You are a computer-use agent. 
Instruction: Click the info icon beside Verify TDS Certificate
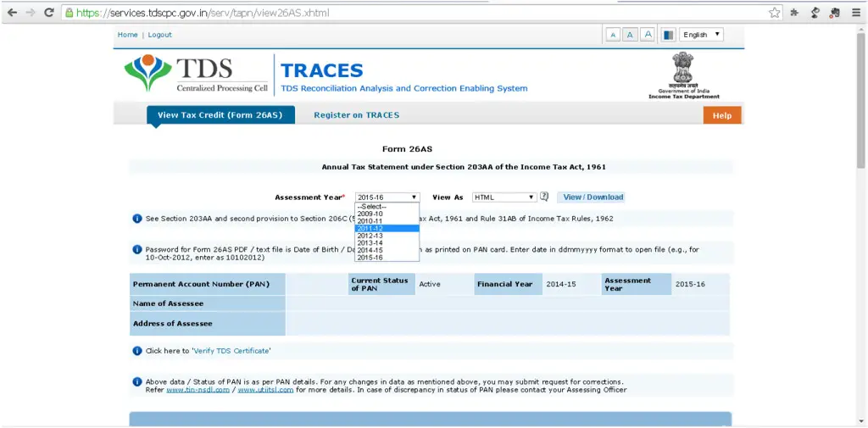[137, 351]
